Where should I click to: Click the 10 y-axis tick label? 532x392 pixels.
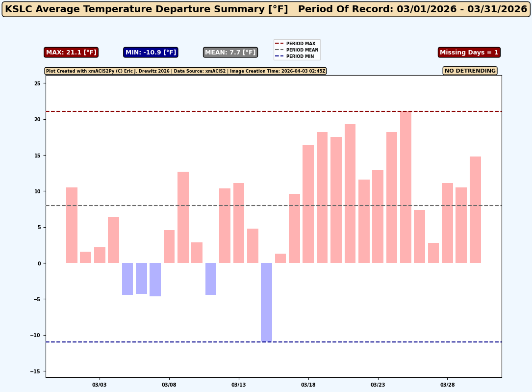pyautogui.click(x=37, y=191)
